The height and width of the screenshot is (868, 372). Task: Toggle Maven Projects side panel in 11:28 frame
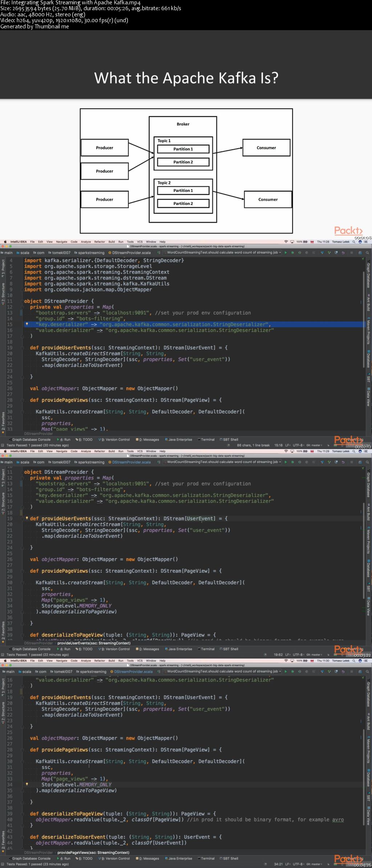[368, 331]
